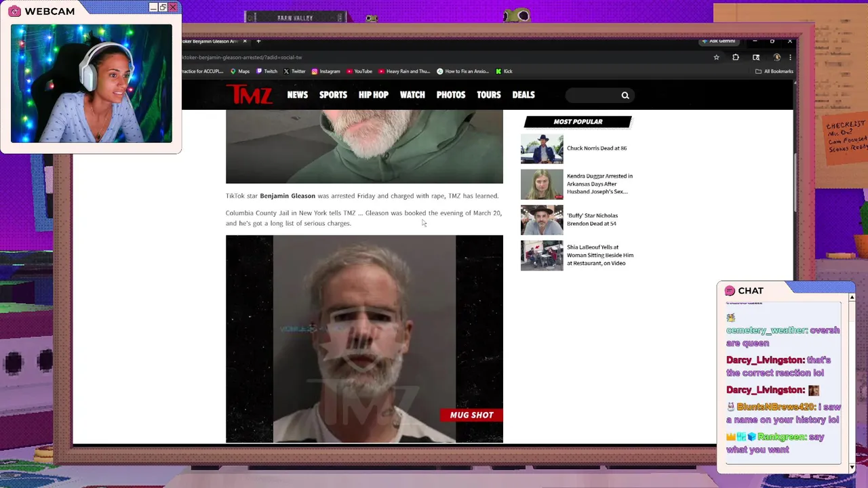Open the HIP HOP section

[374, 95]
